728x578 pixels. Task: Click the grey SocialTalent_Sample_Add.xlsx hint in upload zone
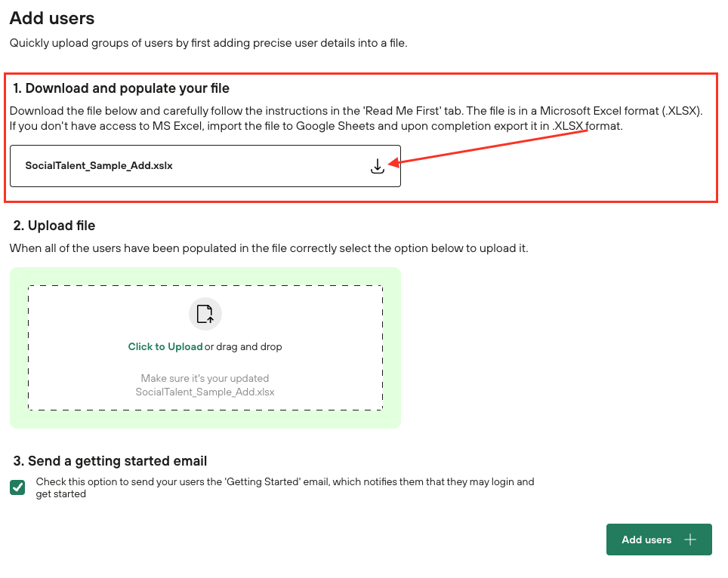click(205, 392)
